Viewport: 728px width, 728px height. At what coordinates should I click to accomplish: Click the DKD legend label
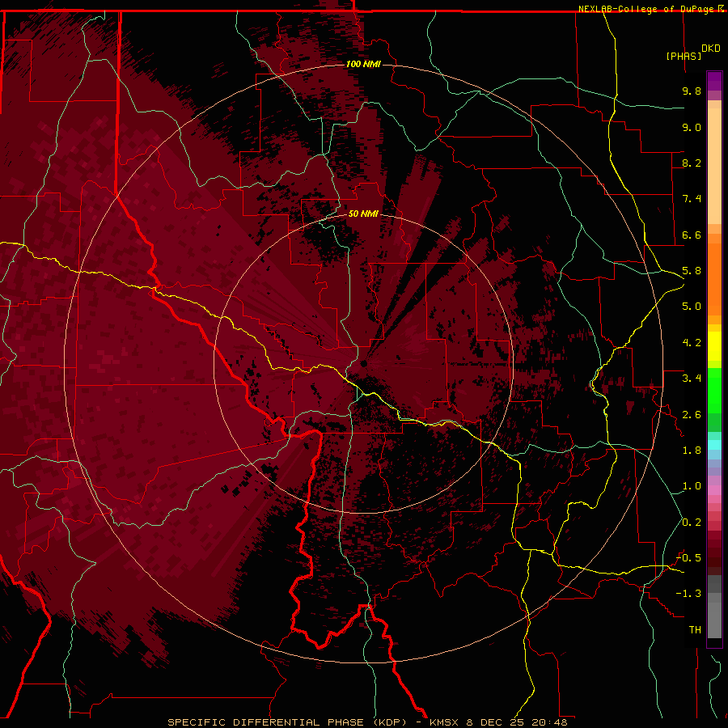[x=711, y=49]
